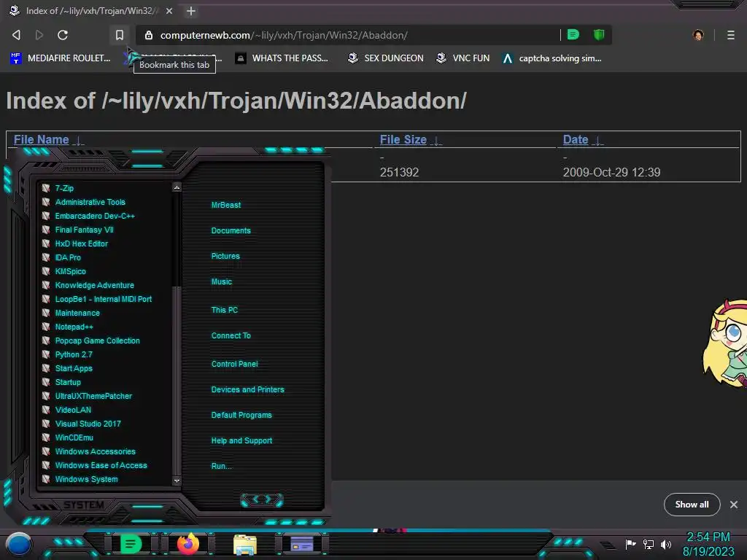
Task: Open a new browser tab
Action: point(191,11)
